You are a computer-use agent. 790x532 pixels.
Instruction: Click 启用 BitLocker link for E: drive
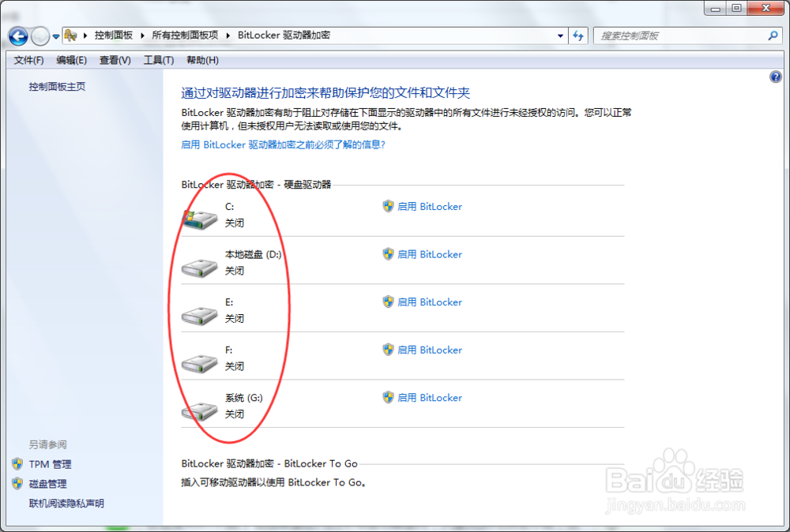click(x=430, y=302)
